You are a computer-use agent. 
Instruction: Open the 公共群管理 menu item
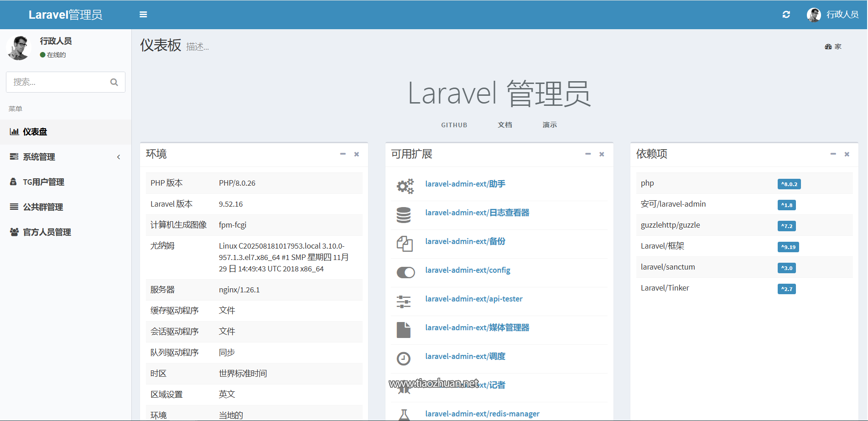(x=43, y=207)
